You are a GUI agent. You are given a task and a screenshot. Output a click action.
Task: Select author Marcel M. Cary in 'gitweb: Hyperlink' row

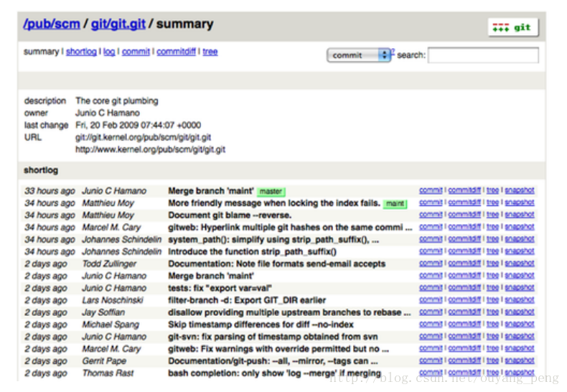pos(111,228)
